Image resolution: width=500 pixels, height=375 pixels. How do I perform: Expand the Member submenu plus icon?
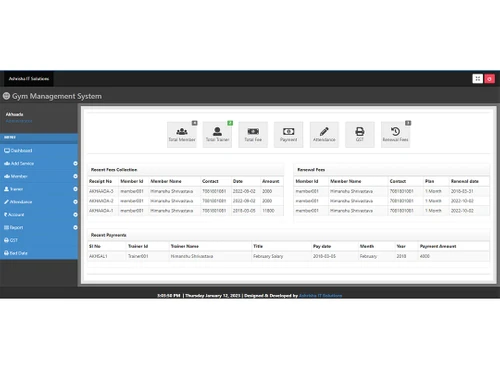[x=75, y=176]
